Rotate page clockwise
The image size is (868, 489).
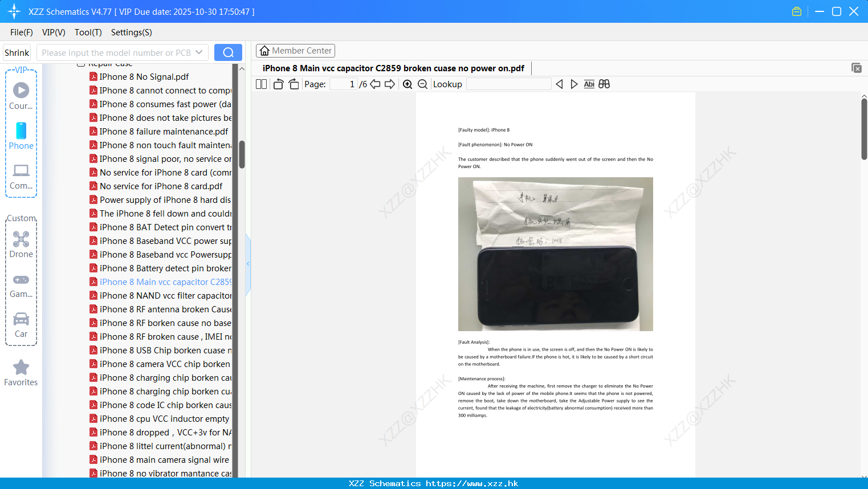(x=294, y=84)
